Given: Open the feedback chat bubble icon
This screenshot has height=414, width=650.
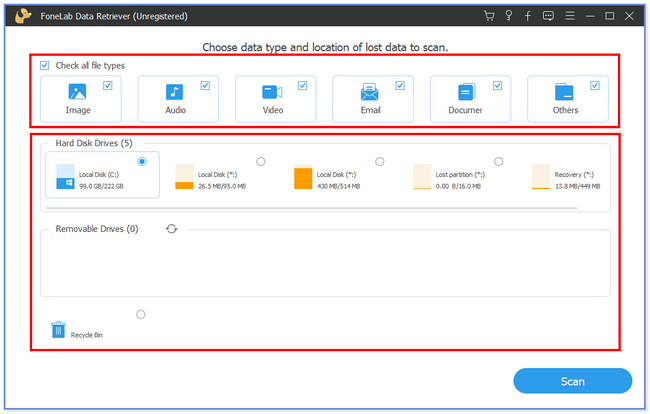Looking at the screenshot, I should tap(548, 16).
